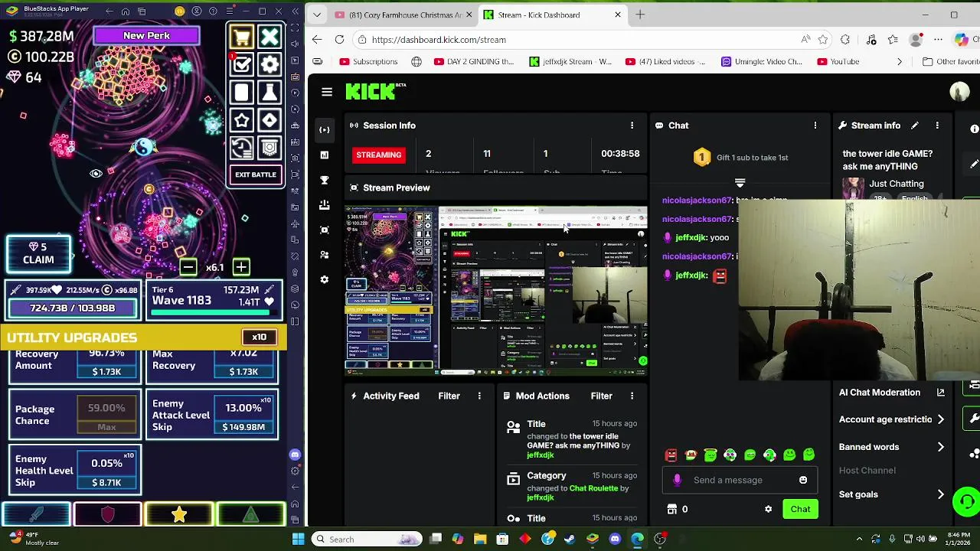Open the star icon in game menu
Viewport: 980px width, 551px height.
tap(242, 120)
